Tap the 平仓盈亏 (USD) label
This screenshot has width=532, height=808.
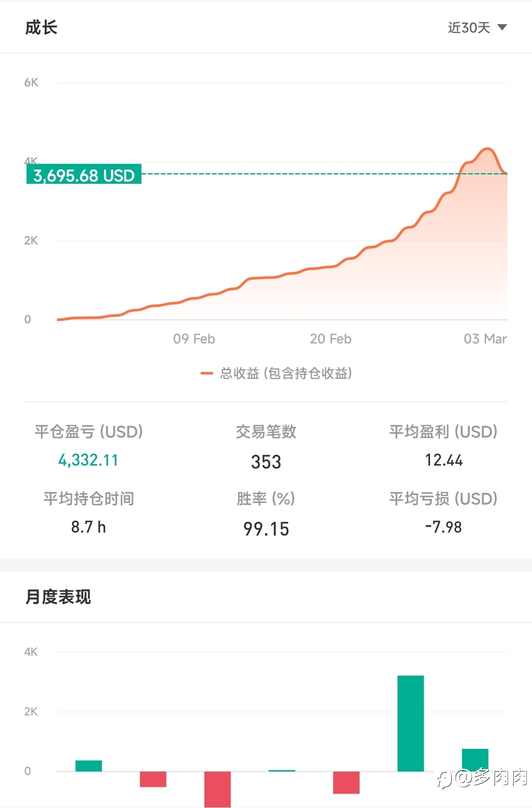point(89,432)
